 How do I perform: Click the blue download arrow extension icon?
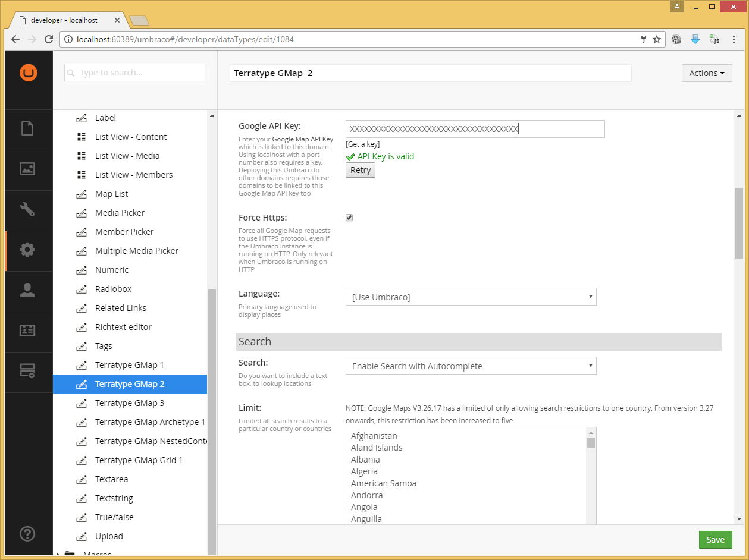695,40
